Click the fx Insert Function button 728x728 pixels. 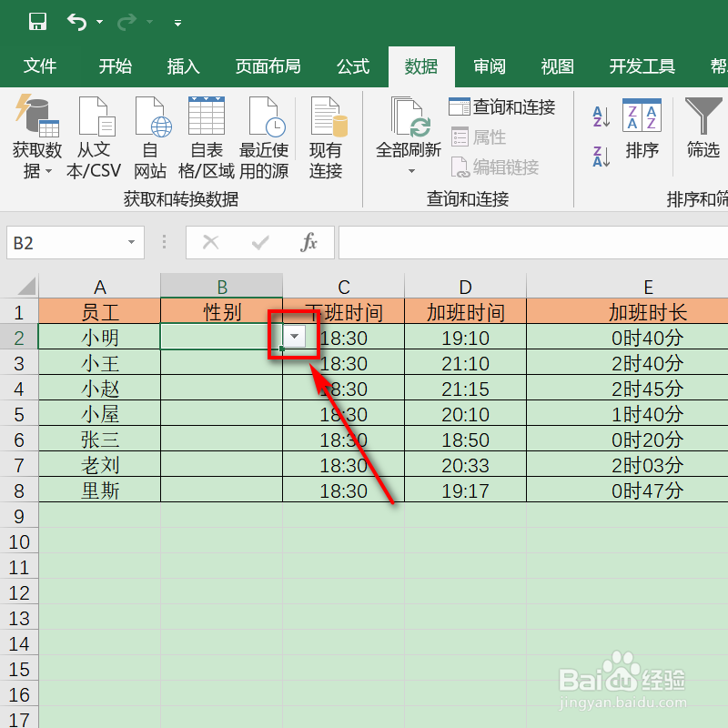click(x=308, y=243)
